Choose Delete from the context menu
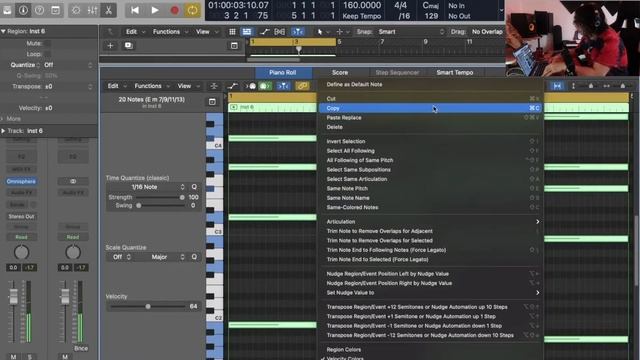This screenshot has height=360, width=640. [431, 127]
